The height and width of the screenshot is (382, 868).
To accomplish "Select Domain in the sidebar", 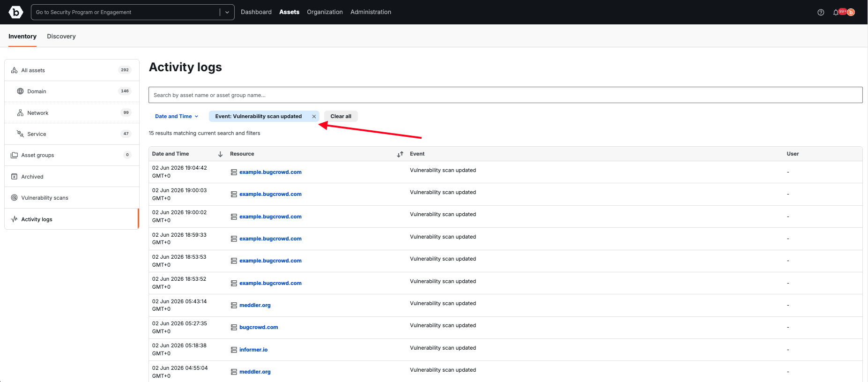I will pyautogui.click(x=72, y=91).
